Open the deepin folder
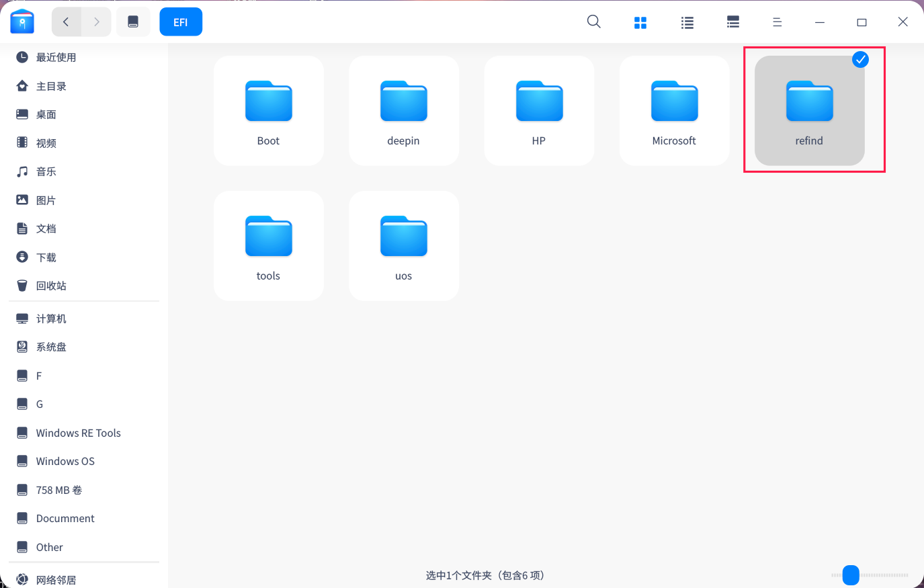The width and height of the screenshot is (924, 588). (x=403, y=110)
